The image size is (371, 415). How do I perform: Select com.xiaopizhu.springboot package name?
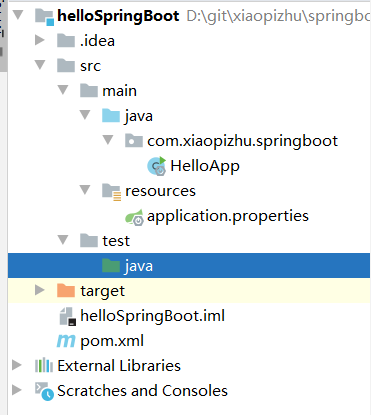(243, 141)
